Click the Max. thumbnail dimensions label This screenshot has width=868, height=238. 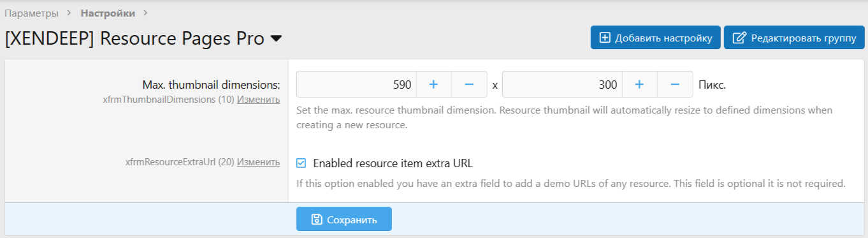211,84
